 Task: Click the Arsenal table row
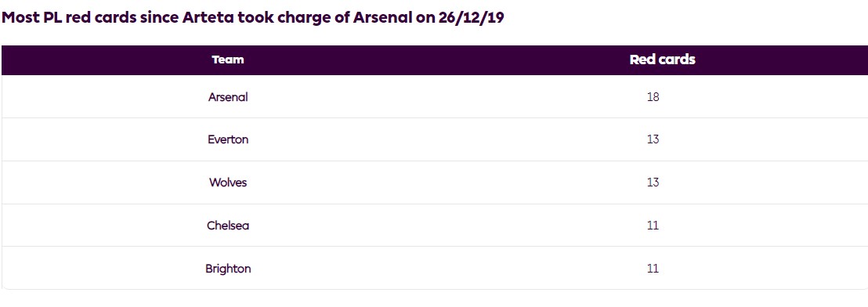click(x=435, y=97)
